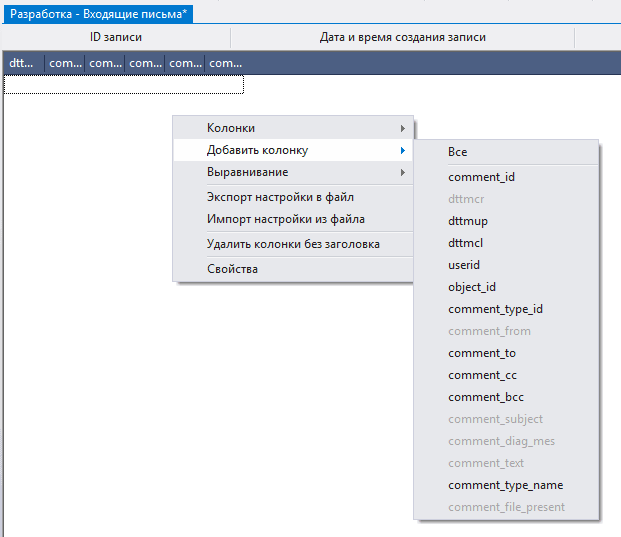Choose Импорт настройки из файла

pyautogui.click(x=285, y=219)
